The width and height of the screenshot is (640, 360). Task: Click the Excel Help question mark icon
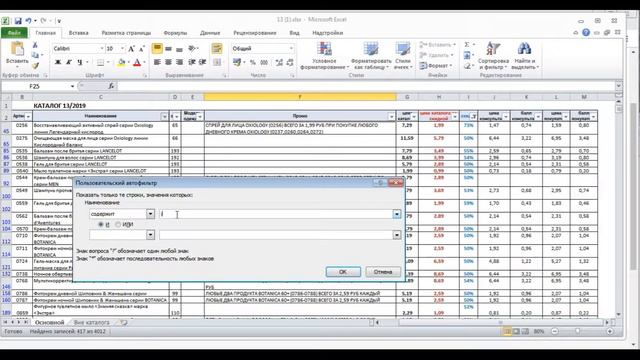pyautogui.click(x=586, y=33)
